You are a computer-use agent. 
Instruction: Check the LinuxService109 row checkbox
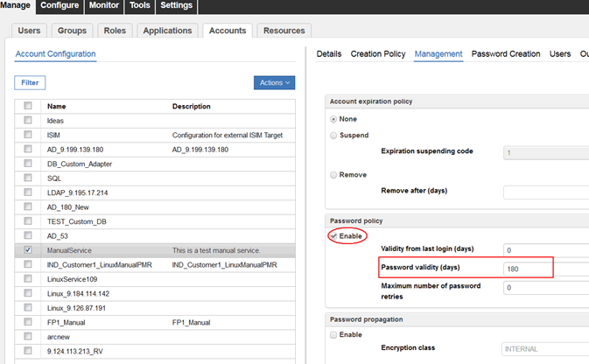28,278
